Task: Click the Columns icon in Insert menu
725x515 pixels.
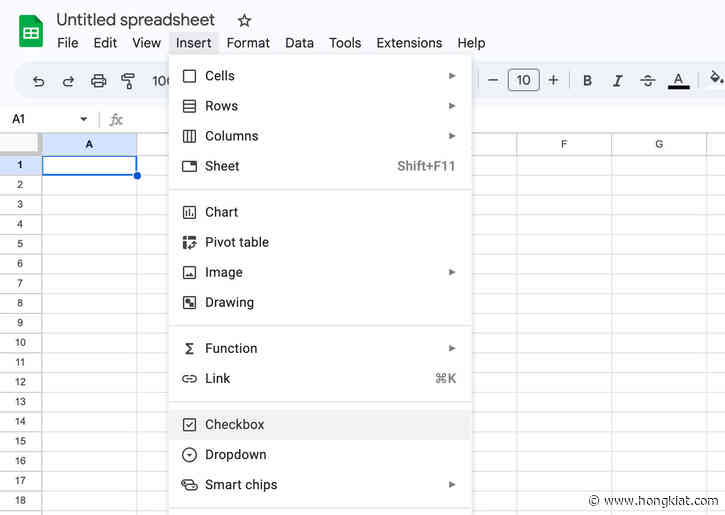Action: pyautogui.click(x=189, y=136)
